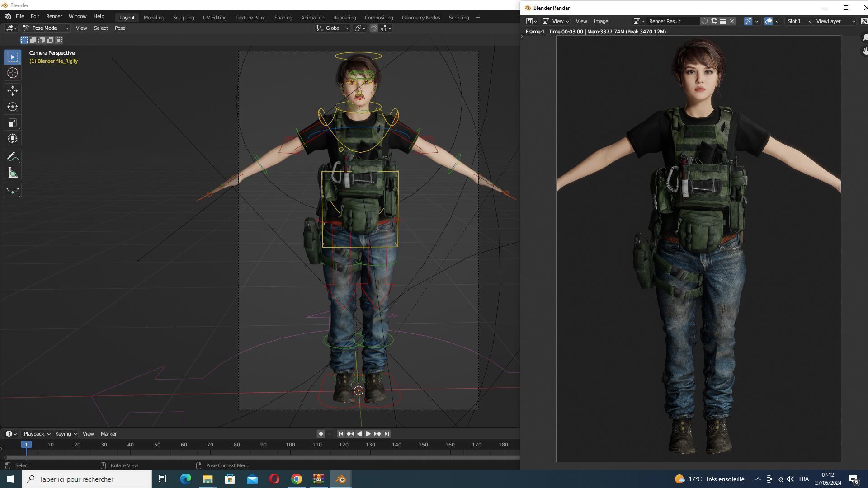868x488 pixels.
Task: Select the Rotate tool
Action: [x=13, y=107]
